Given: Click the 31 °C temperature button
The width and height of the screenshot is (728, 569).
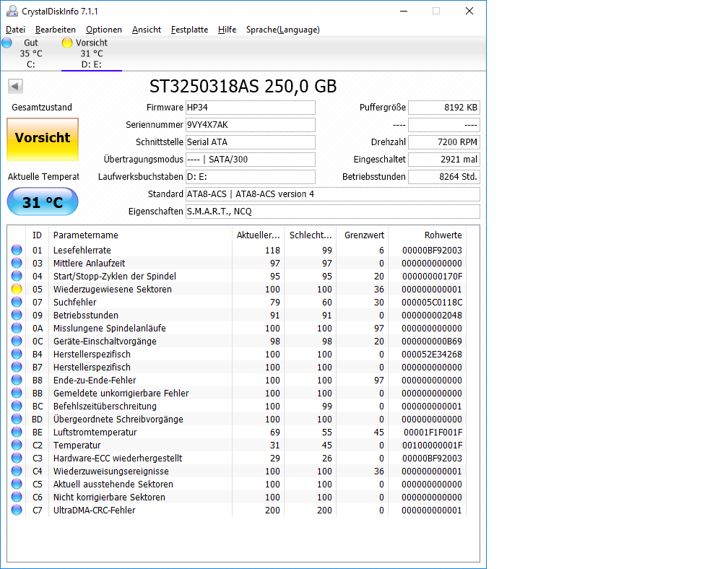Looking at the screenshot, I should coord(43,202).
